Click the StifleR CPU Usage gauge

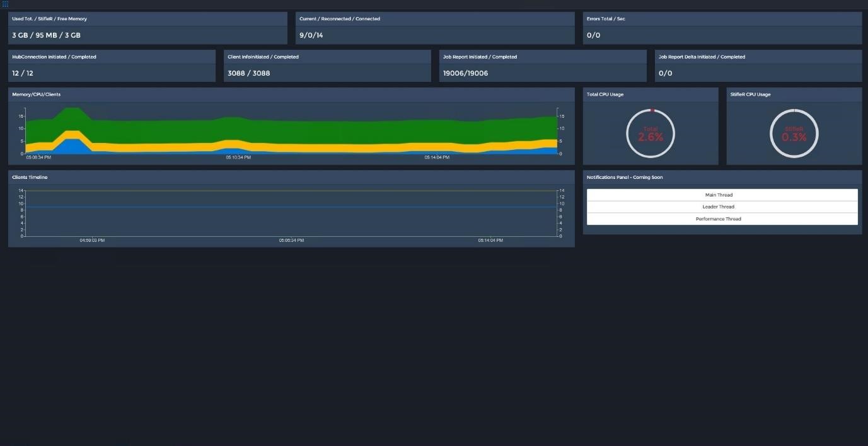click(x=794, y=134)
